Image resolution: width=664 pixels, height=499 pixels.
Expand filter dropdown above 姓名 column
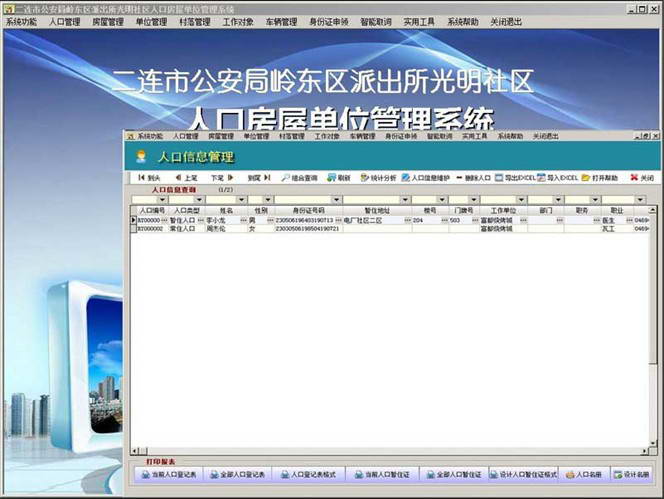[x=241, y=200]
